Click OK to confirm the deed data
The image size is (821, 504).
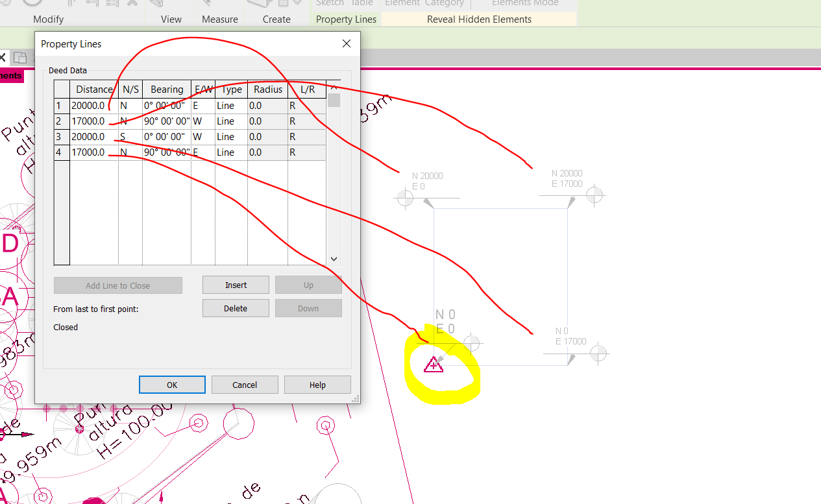pyautogui.click(x=172, y=384)
